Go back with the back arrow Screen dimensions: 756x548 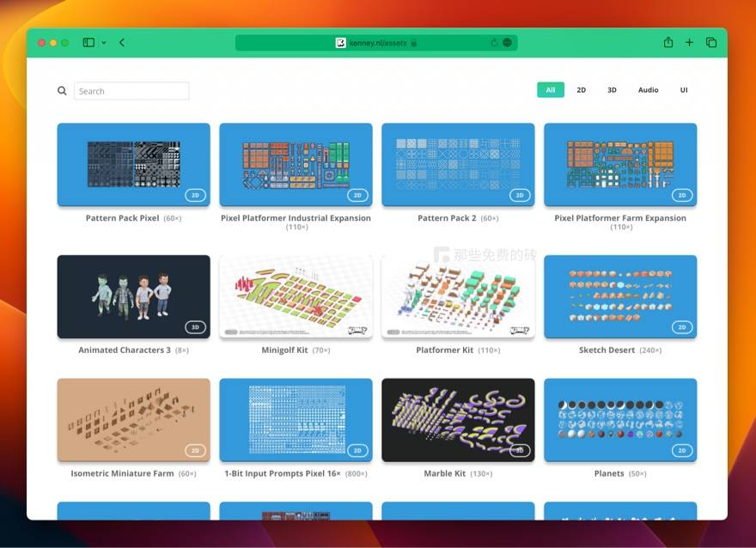click(122, 42)
